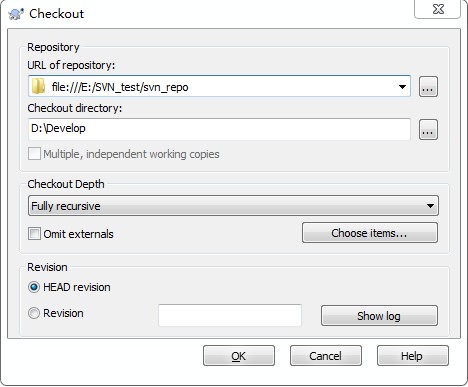Cancel the checkout dialog
Image resolution: width=468 pixels, height=387 pixels.
pos(326,356)
